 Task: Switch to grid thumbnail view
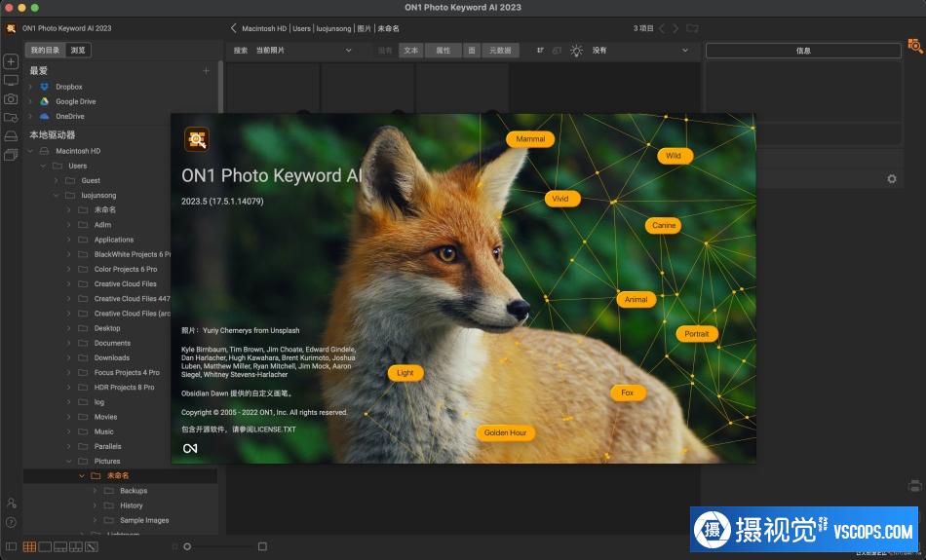[x=29, y=547]
